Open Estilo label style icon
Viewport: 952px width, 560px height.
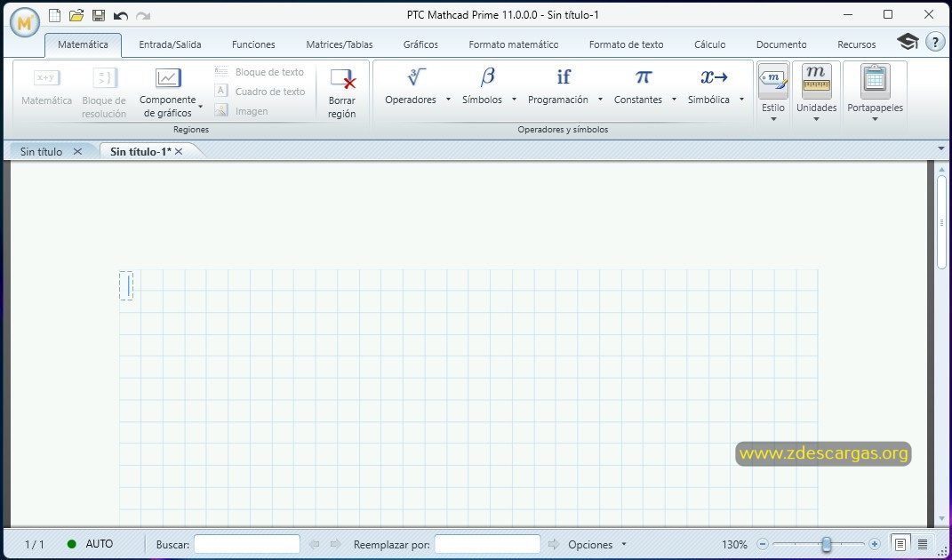coord(773,82)
